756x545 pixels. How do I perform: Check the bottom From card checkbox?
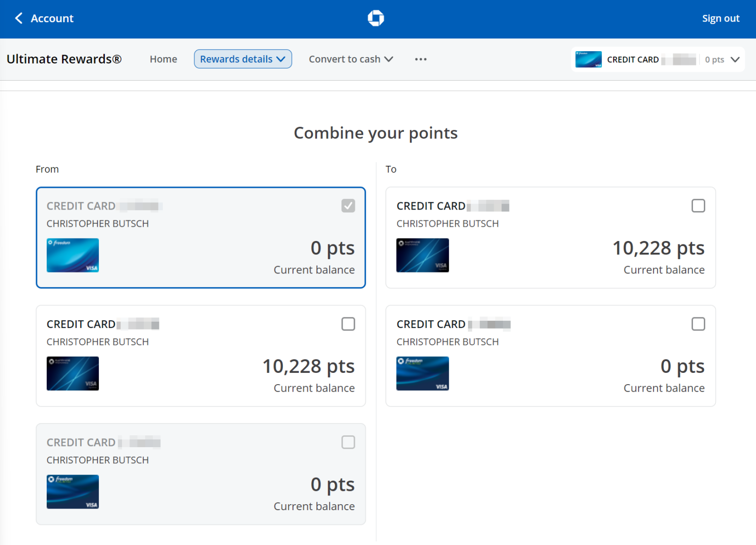click(x=348, y=442)
